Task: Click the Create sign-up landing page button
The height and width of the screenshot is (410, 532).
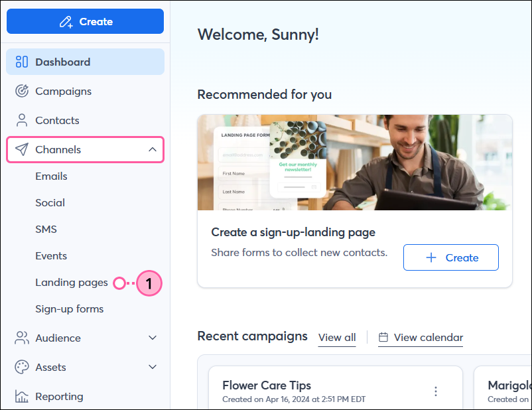Action: click(450, 257)
